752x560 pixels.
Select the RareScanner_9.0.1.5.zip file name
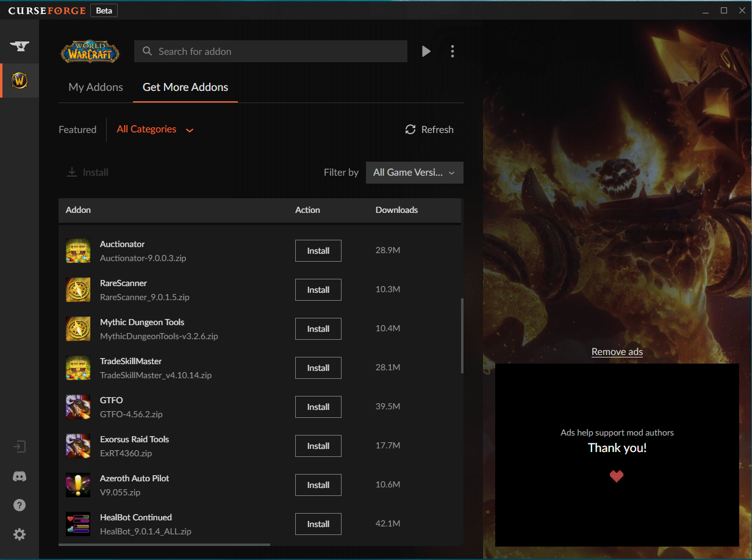pos(145,297)
